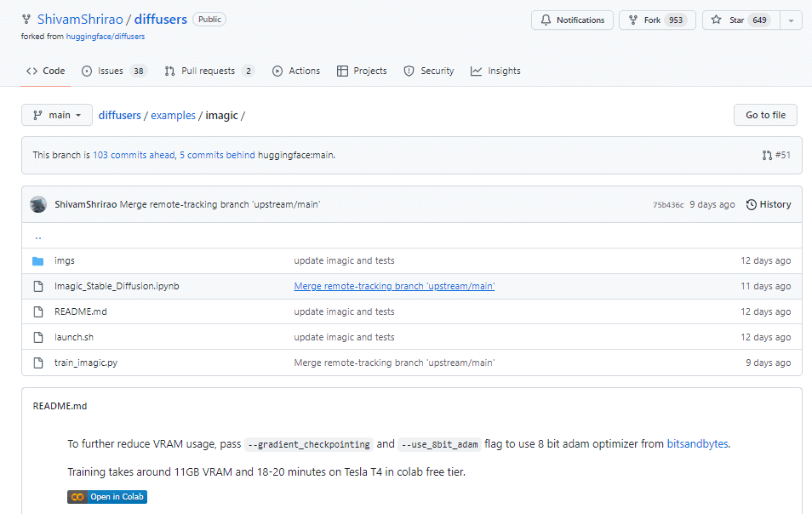
Task: Navigate to the examples breadcrumb folder
Action: [x=173, y=115]
